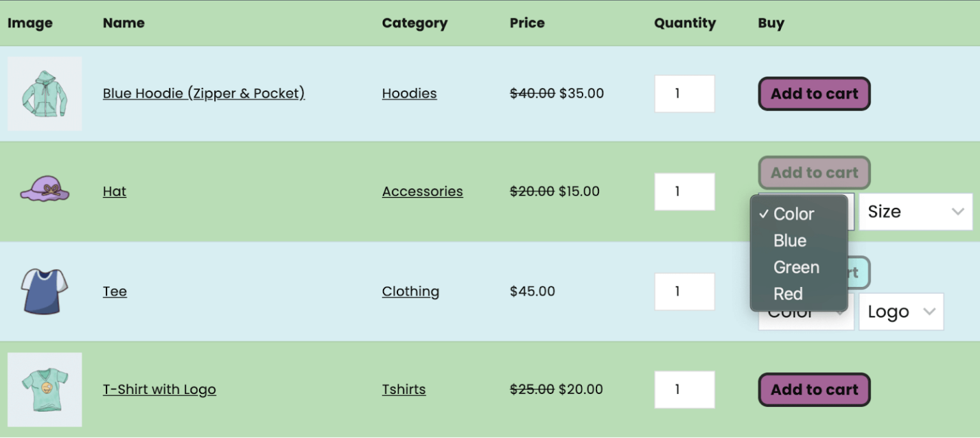
Task: Select Green from the color options
Action: 796,267
